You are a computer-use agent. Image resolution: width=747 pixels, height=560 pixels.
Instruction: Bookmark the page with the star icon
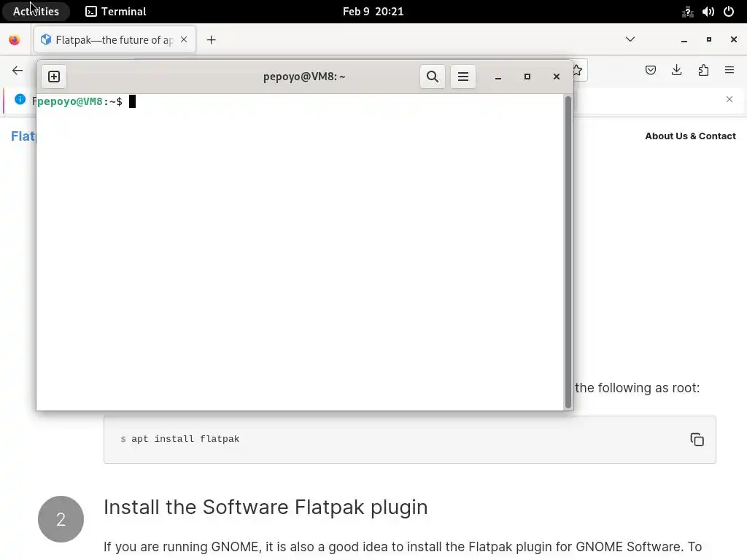(x=578, y=71)
